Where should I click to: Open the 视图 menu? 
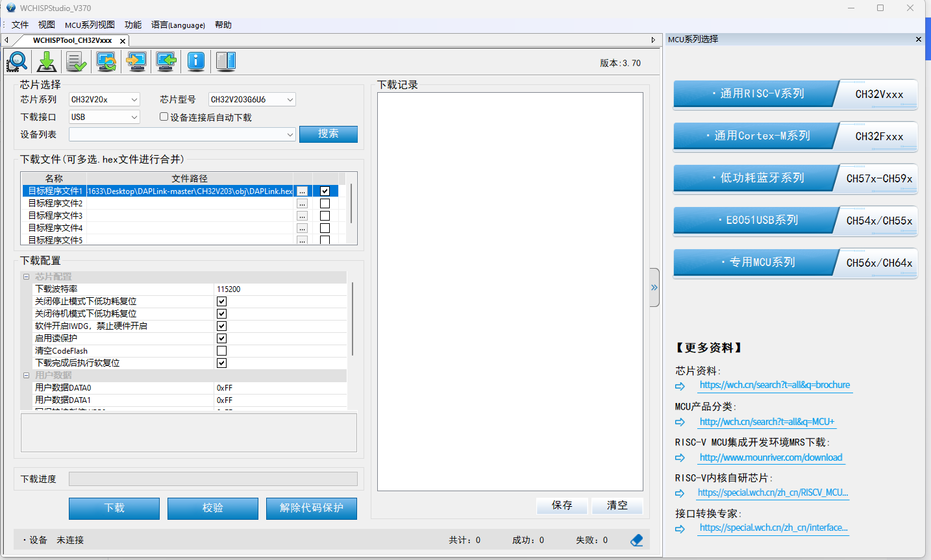[47, 25]
